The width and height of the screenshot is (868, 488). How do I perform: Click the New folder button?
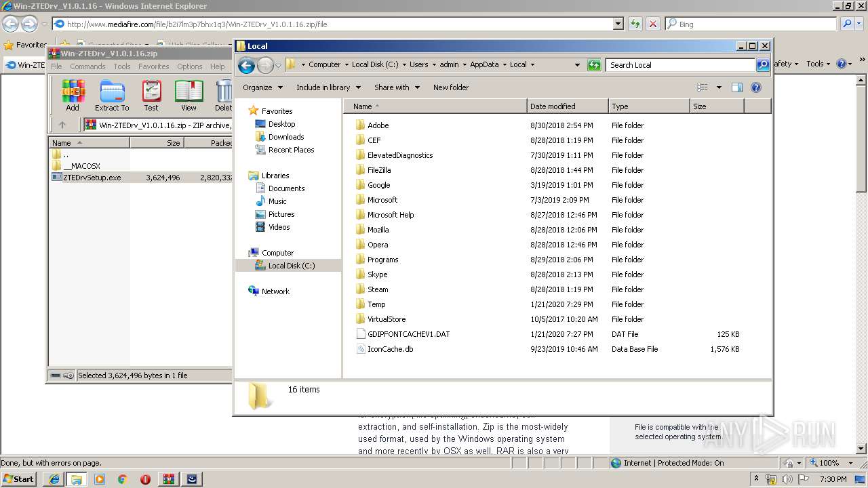tap(451, 87)
